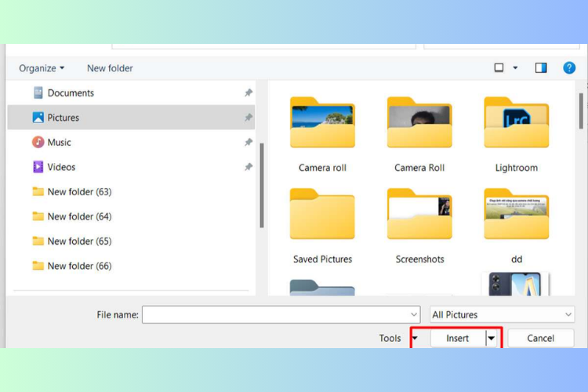The height and width of the screenshot is (392, 588).
Task: Expand the File name history dropdown arrow
Action: pos(414,314)
